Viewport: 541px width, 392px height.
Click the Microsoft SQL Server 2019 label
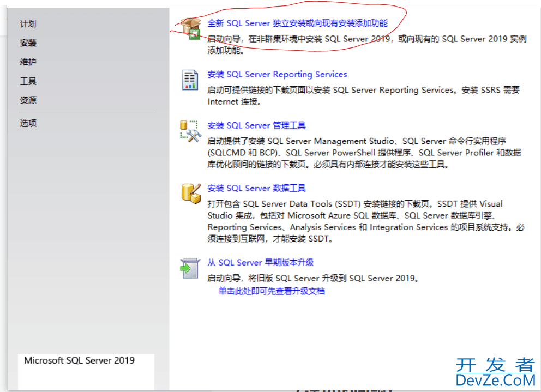point(80,360)
